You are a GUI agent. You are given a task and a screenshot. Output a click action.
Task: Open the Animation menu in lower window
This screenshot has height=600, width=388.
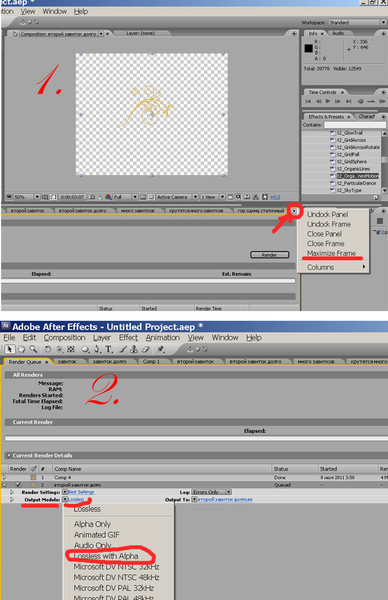[163, 338]
